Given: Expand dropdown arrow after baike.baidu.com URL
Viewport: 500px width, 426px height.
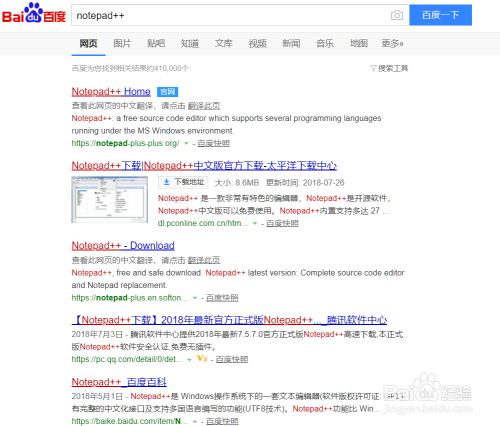Looking at the screenshot, I should pos(195,421).
